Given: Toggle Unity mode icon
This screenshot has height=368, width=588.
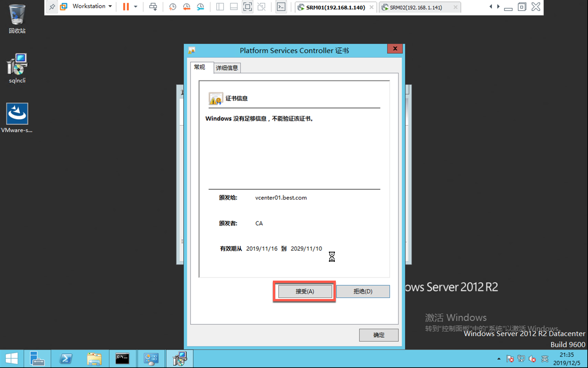Looking at the screenshot, I should (x=261, y=7).
